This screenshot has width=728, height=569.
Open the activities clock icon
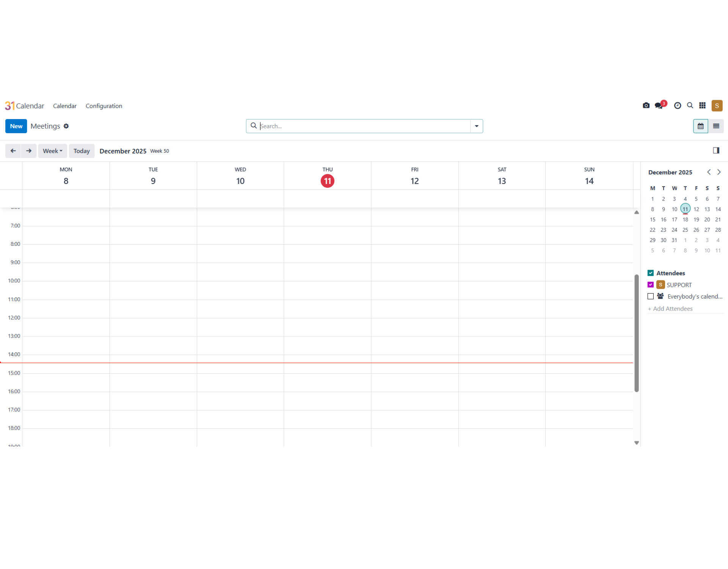coord(677,105)
